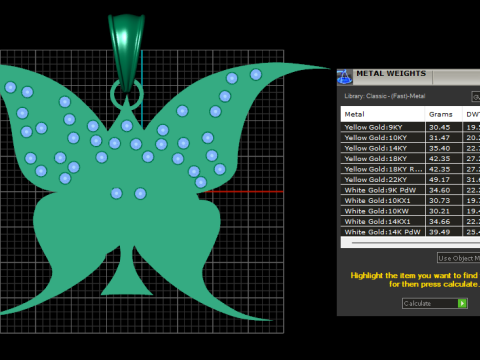Screen dimensions: 480x360
Task: Click the metal list horizontal scrollbar
Action: [410, 243]
